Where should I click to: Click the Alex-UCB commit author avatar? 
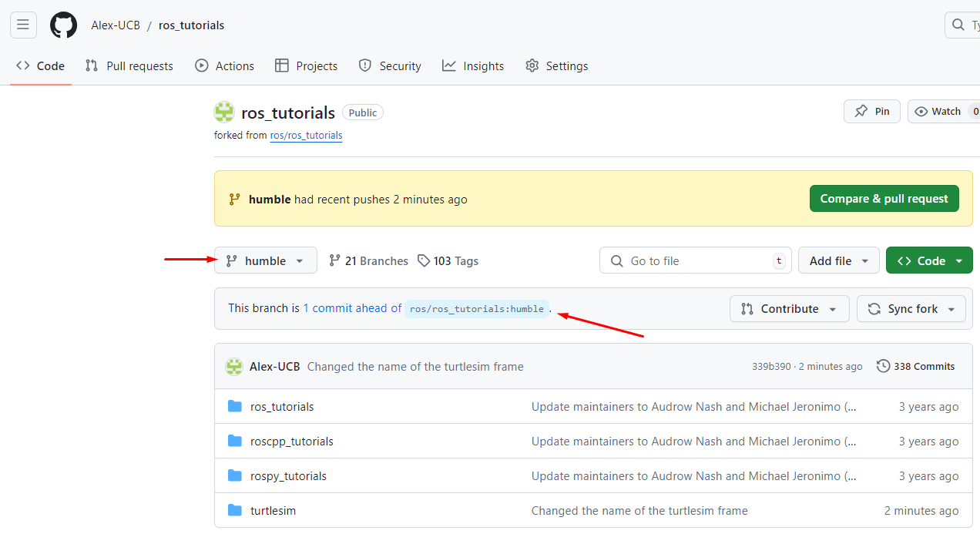click(234, 367)
